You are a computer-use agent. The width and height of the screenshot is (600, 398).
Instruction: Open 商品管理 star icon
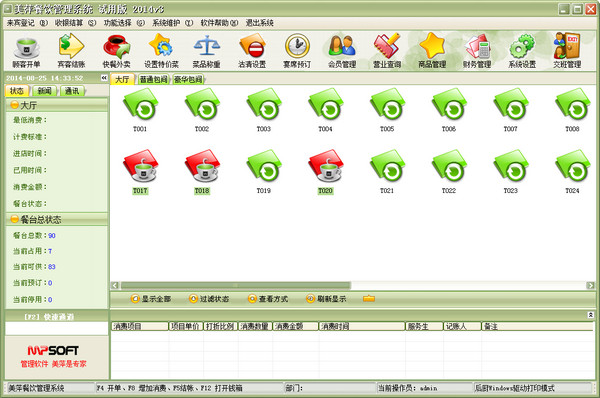(432, 51)
